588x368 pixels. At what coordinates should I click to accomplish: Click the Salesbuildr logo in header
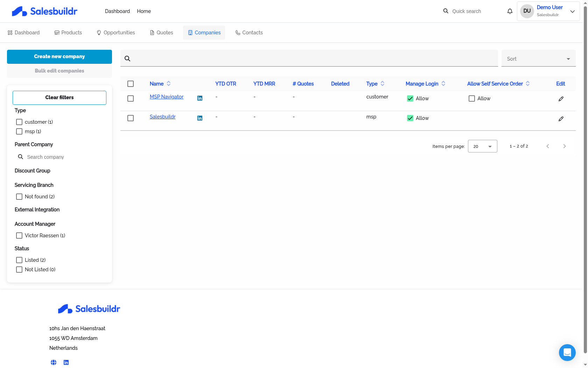click(x=44, y=11)
